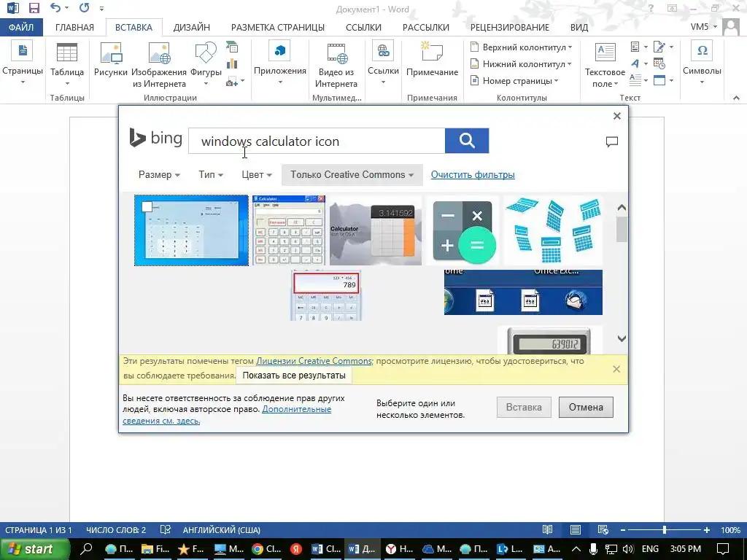Click the Вставка insert button in dialog

coord(524,407)
